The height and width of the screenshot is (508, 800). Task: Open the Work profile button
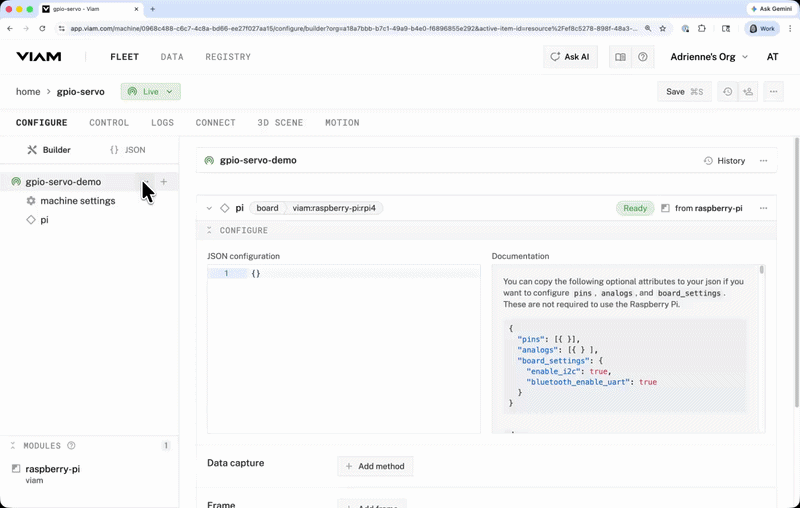click(x=762, y=29)
